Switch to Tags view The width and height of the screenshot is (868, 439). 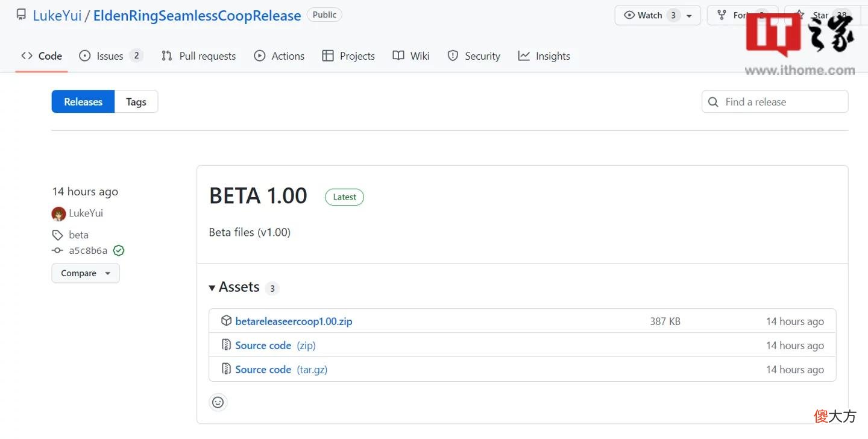(136, 102)
